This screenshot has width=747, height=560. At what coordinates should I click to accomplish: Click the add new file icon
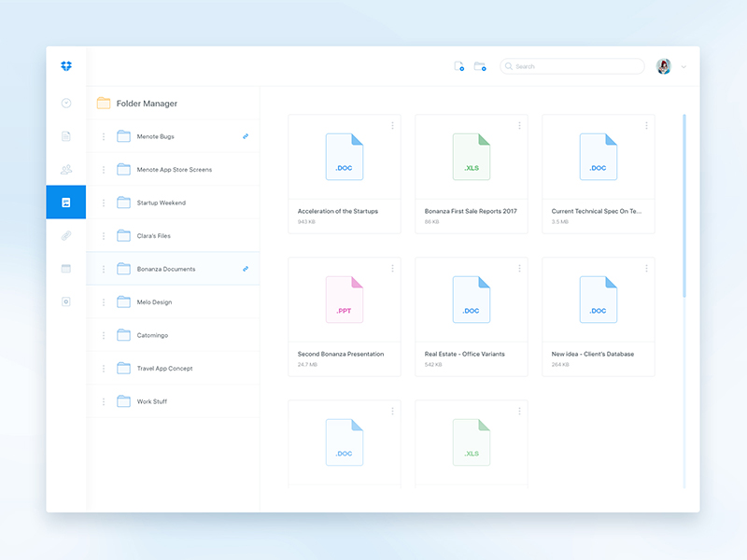point(458,67)
